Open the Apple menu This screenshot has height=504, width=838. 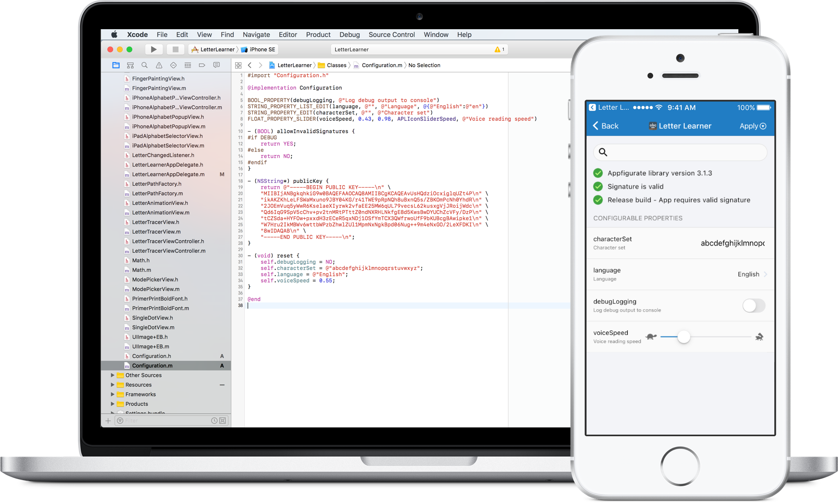coord(114,34)
